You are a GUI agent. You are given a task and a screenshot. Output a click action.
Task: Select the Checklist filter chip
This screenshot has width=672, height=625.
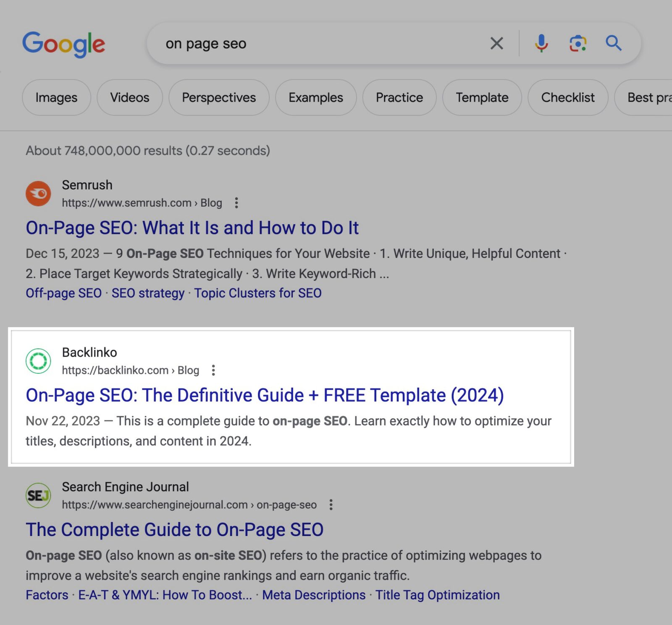[x=568, y=97]
